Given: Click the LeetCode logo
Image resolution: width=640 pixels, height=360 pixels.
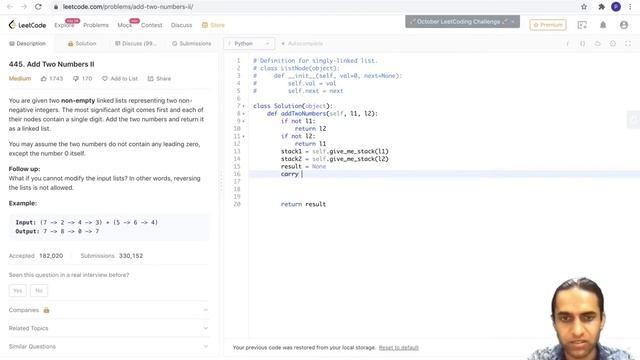Looking at the screenshot, I should pyautogui.click(x=27, y=25).
